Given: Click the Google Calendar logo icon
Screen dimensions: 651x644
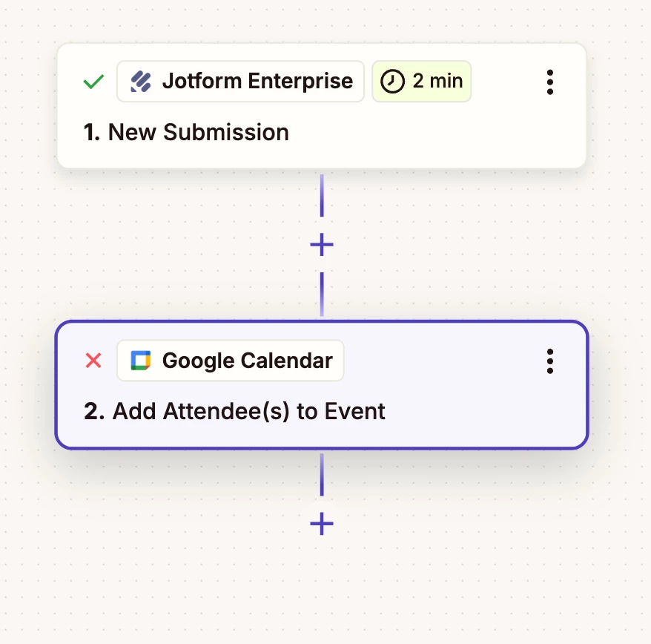Looking at the screenshot, I should pos(141,361).
